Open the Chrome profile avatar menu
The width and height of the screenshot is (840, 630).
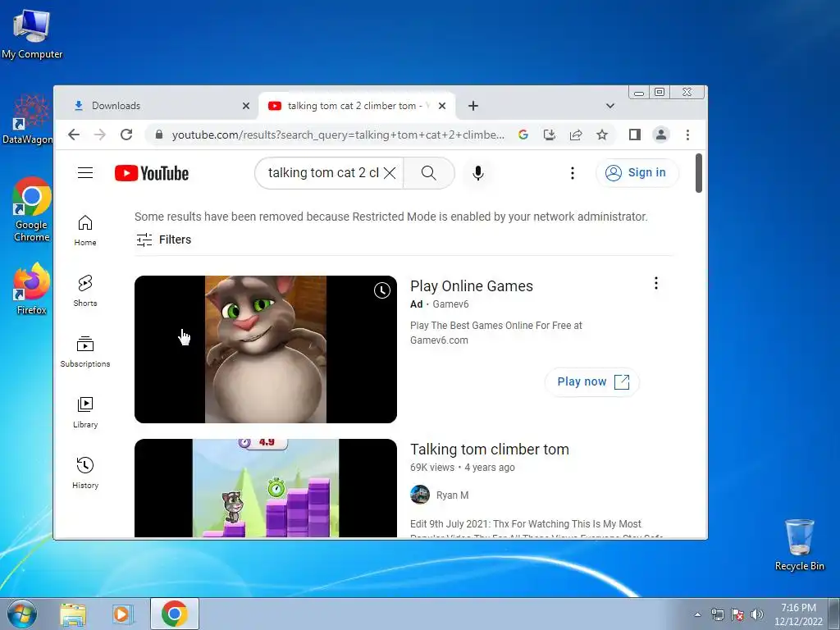click(661, 135)
